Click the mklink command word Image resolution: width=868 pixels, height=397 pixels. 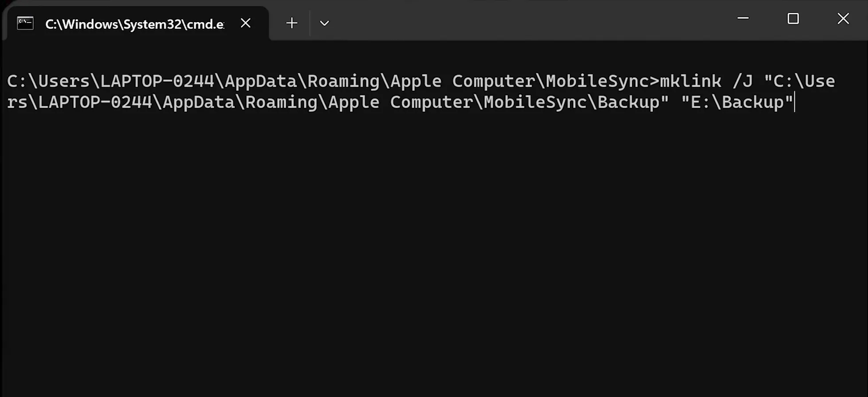point(690,81)
